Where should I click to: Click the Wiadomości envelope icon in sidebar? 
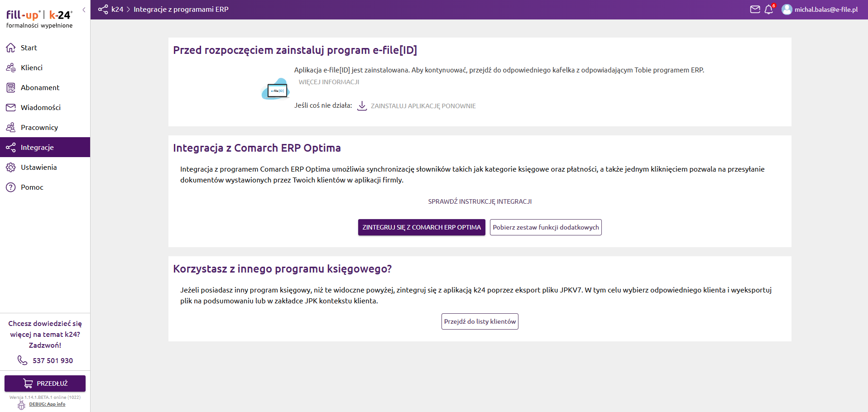click(11, 107)
